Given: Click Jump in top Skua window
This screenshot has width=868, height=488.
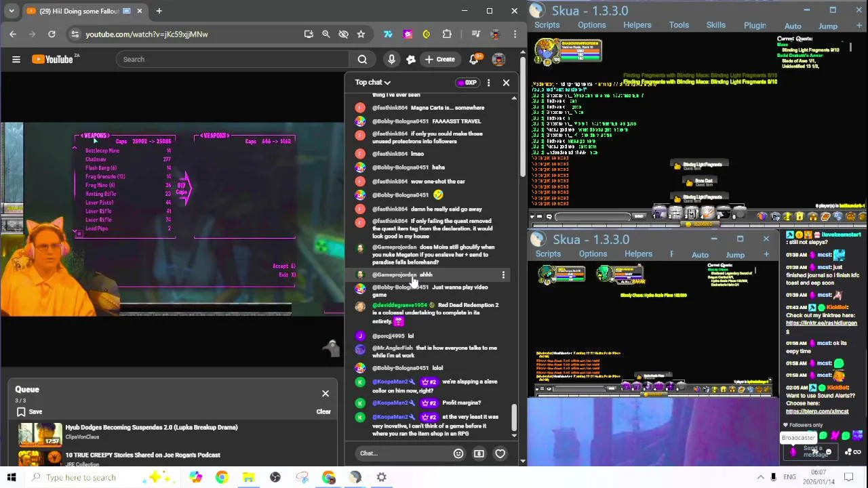Looking at the screenshot, I should 828,26.
